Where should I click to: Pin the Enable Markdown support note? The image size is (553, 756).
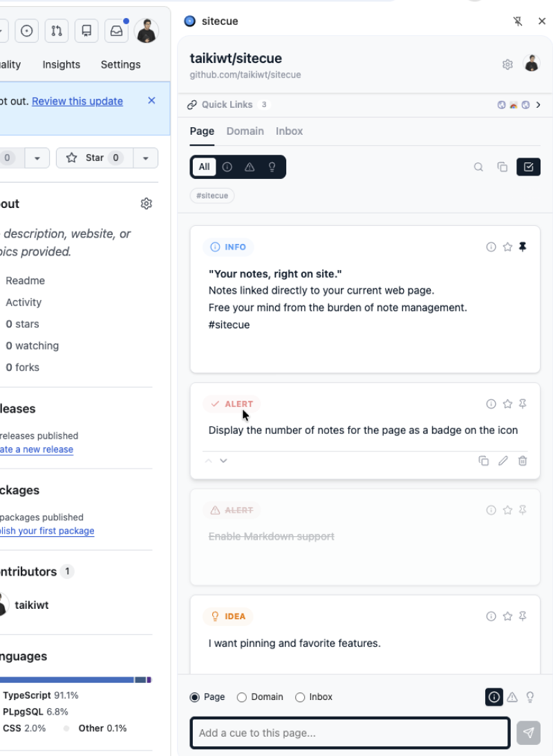tap(523, 510)
